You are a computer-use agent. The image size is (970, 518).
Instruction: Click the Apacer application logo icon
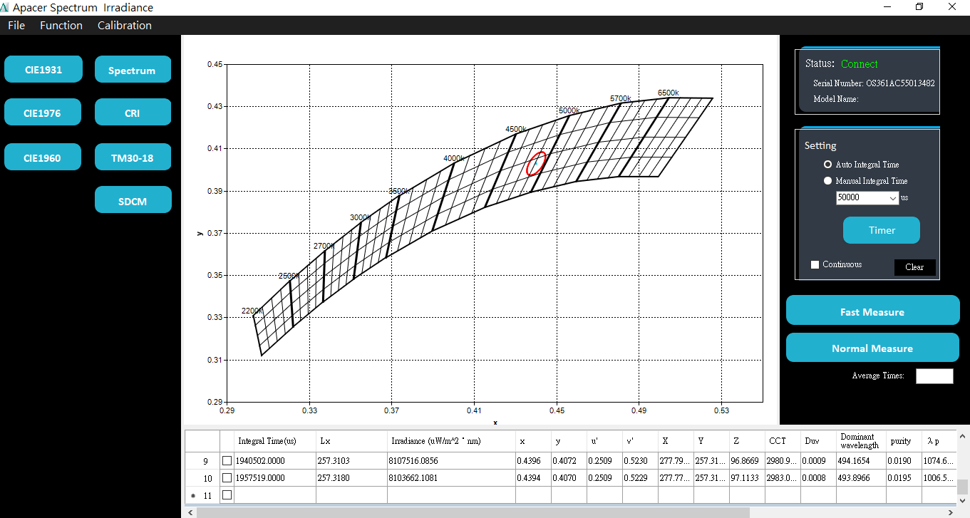[4, 7]
